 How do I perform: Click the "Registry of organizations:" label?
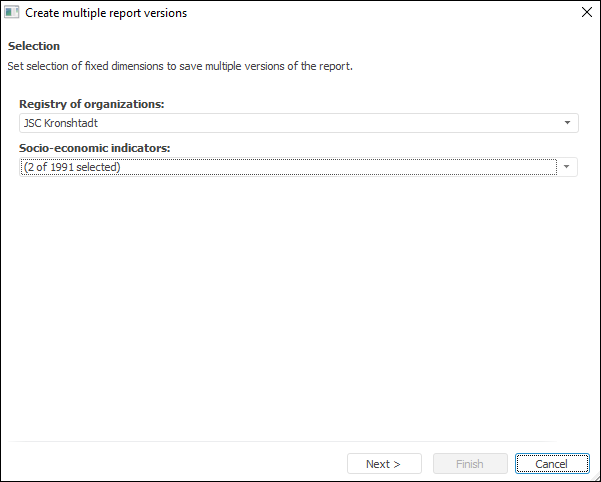91,104
